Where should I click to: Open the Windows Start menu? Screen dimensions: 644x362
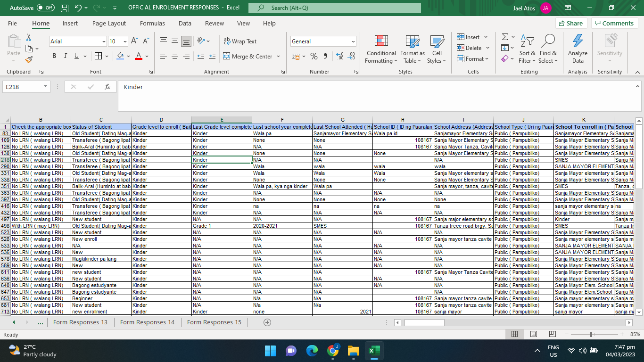(x=271, y=351)
